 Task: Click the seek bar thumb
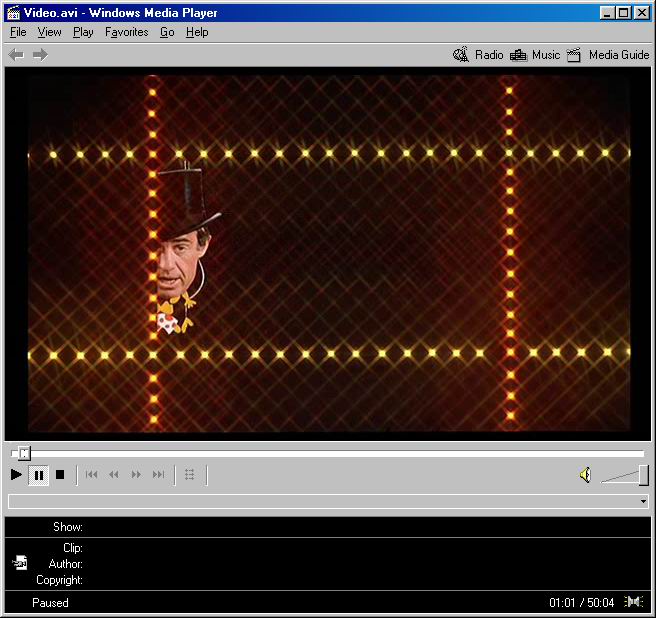[x=25, y=453]
